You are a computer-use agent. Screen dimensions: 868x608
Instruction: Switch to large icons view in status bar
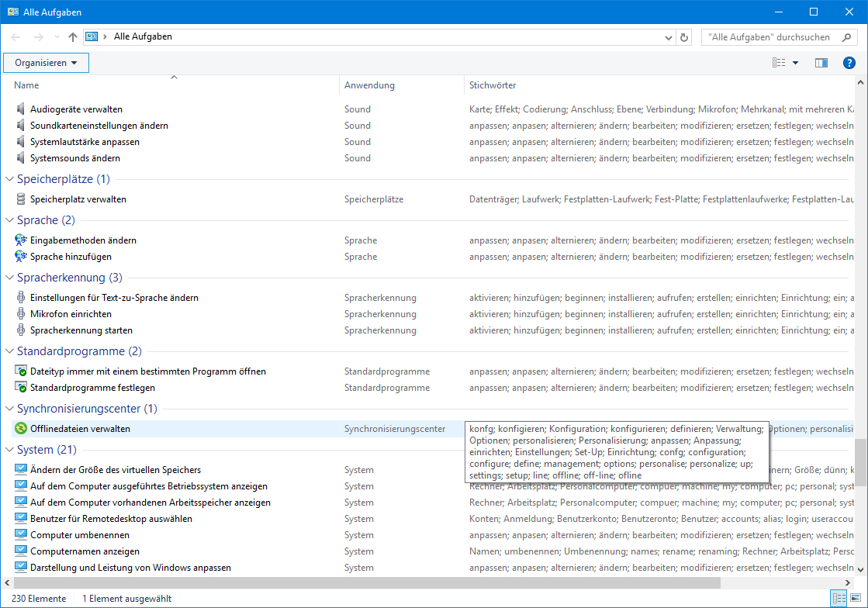[856, 598]
